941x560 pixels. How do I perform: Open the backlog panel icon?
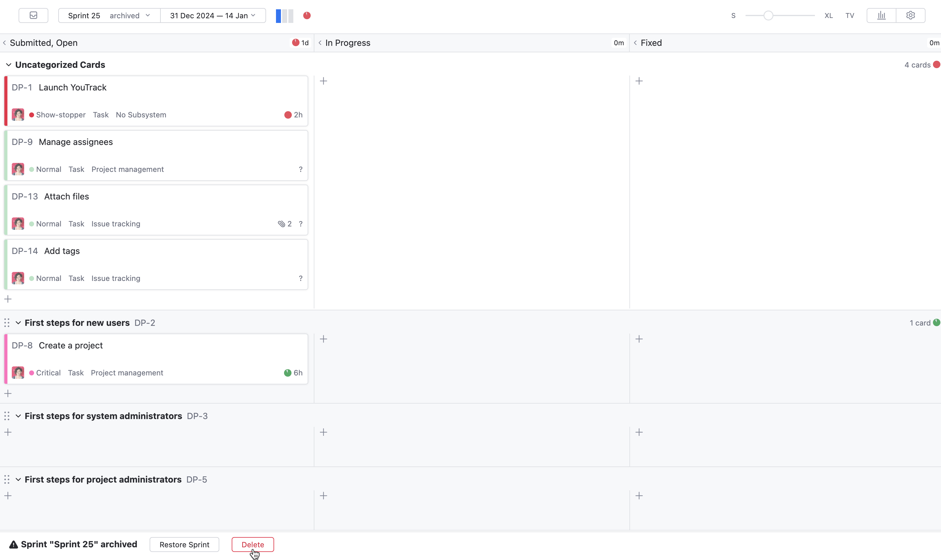33,15
